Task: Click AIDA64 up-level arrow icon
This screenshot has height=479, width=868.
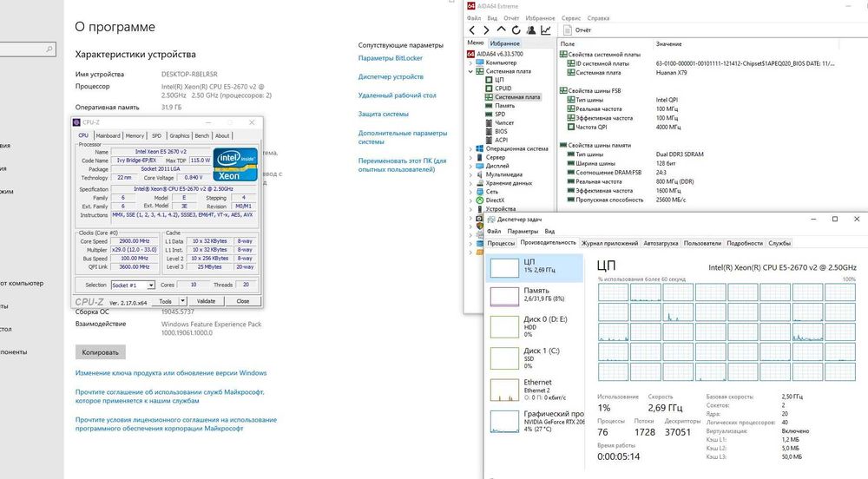Action: point(501,30)
